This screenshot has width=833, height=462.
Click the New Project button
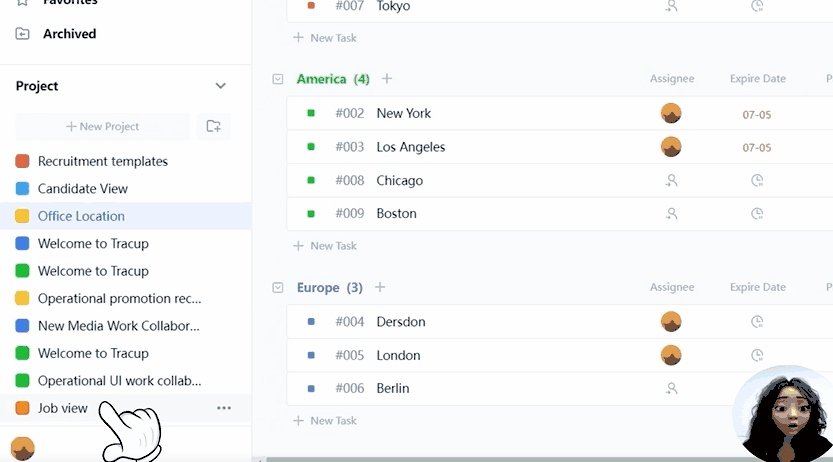coord(102,127)
